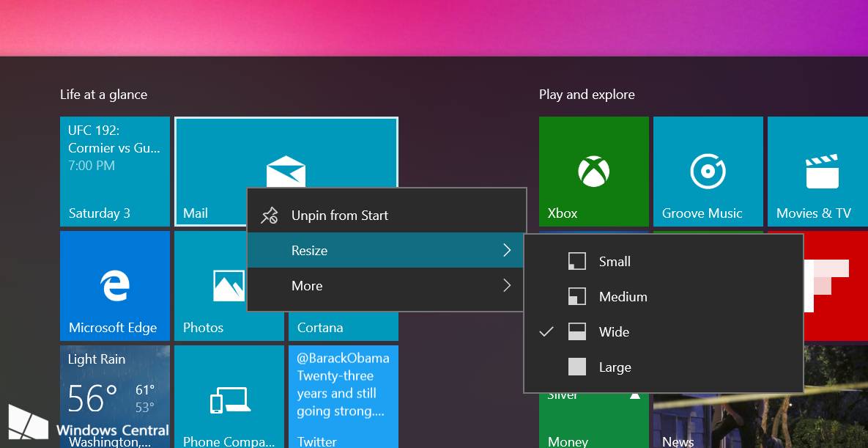Check today's Light Rain weather tile
Image resolution: width=868 pixels, height=448 pixels.
[x=114, y=396]
